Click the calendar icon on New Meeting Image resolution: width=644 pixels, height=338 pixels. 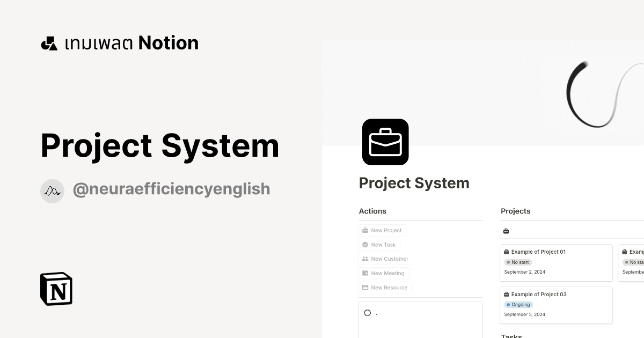point(365,273)
